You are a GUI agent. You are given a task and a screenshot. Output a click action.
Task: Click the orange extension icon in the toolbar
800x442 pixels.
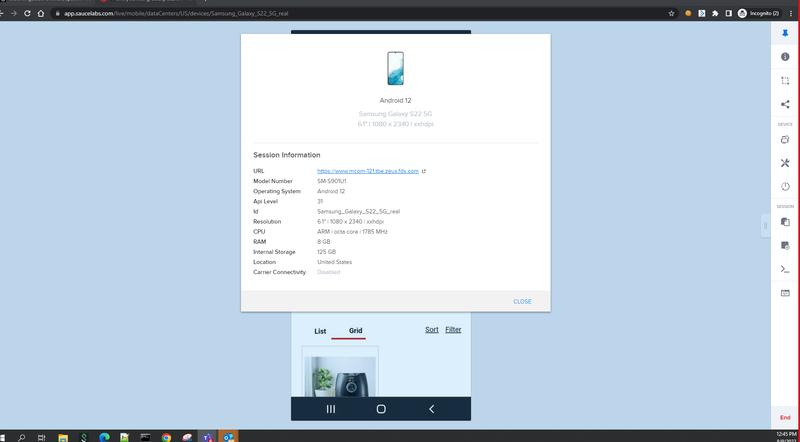pos(688,13)
